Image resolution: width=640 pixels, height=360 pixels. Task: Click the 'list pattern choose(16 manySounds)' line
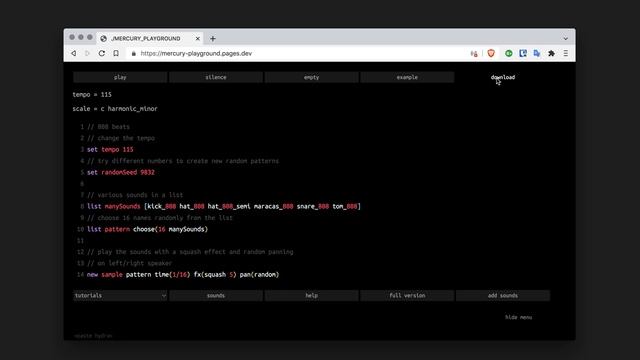[147, 229]
